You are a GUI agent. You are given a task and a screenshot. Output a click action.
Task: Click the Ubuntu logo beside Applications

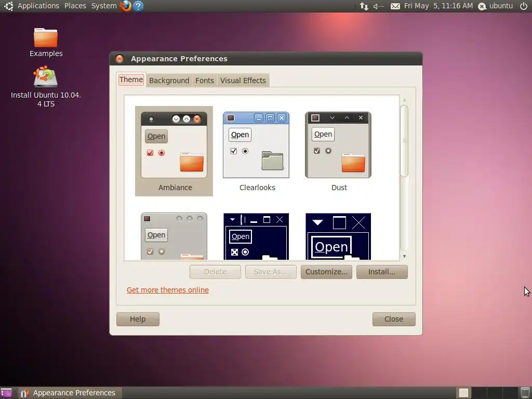8,6
